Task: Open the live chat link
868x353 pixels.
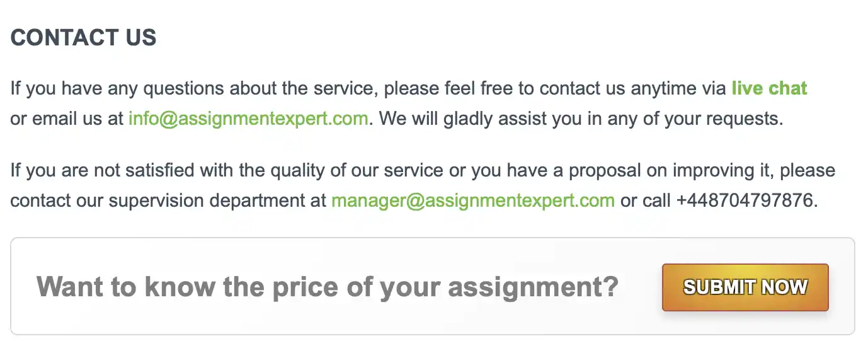Action: pyautogui.click(x=769, y=88)
